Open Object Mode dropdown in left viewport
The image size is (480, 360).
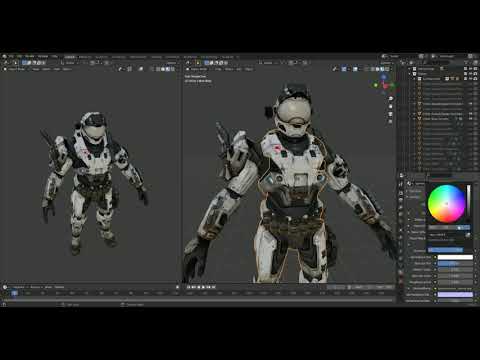(16, 69)
